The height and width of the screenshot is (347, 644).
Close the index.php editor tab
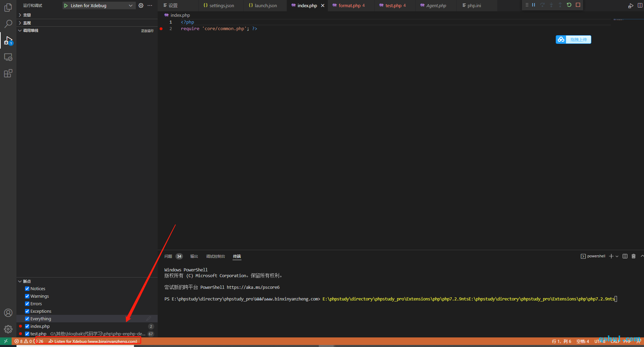point(323,5)
